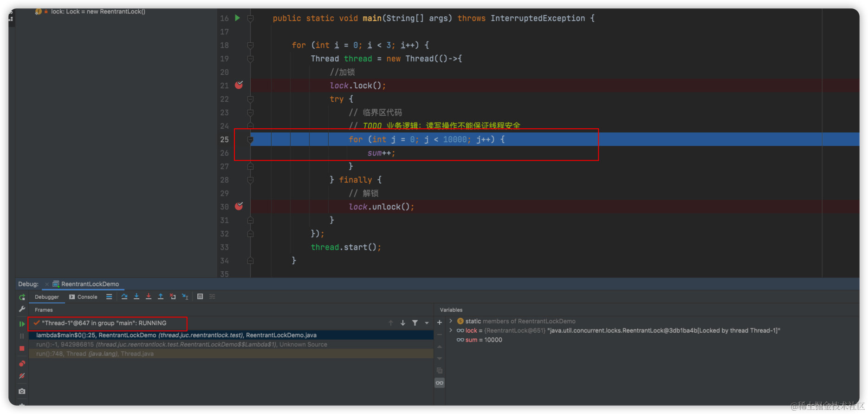Screen dimensions: 868x414
Task: Click line number 25 in gutter
Action: pos(225,139)
